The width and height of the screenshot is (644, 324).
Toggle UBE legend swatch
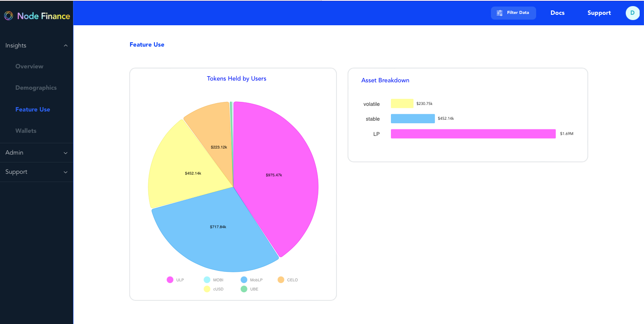[244, 289]
